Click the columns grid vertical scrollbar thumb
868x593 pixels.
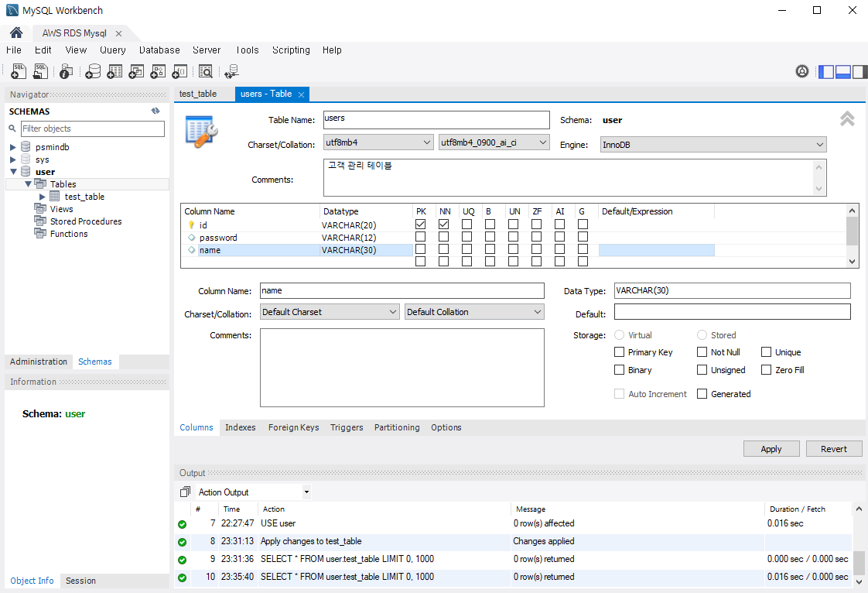coord(852,231)
